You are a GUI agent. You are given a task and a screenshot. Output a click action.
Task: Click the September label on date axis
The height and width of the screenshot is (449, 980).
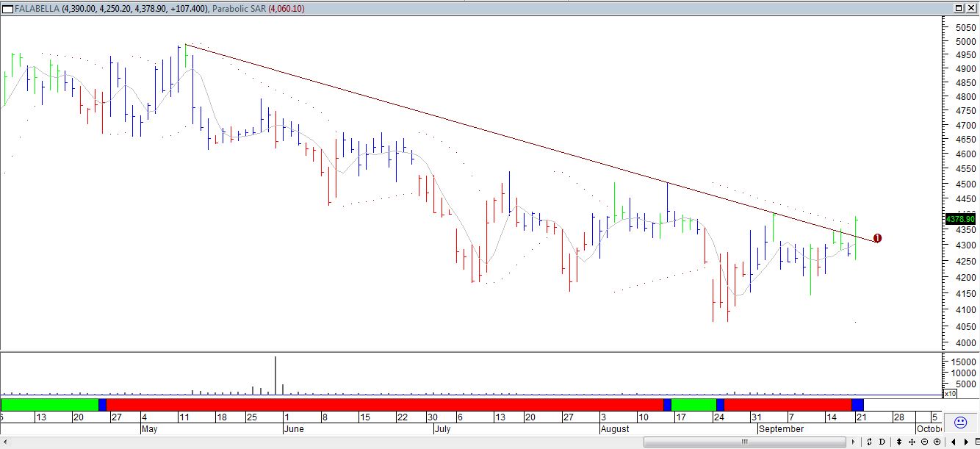(x=781, y=429)
